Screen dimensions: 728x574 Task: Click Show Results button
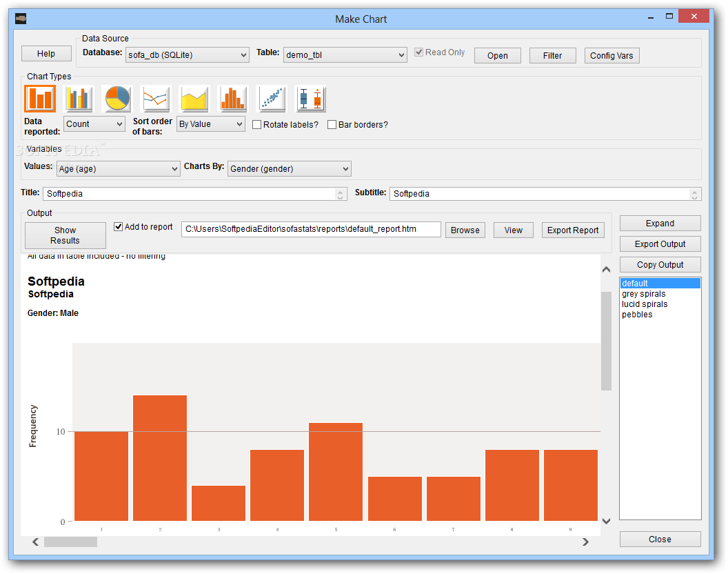click(x=65, y=235)
